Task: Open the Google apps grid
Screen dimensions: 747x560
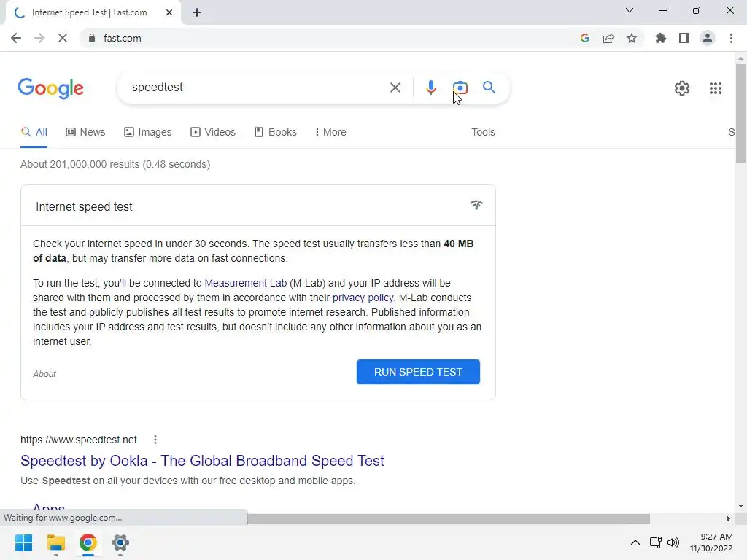Action: point(715,88)
